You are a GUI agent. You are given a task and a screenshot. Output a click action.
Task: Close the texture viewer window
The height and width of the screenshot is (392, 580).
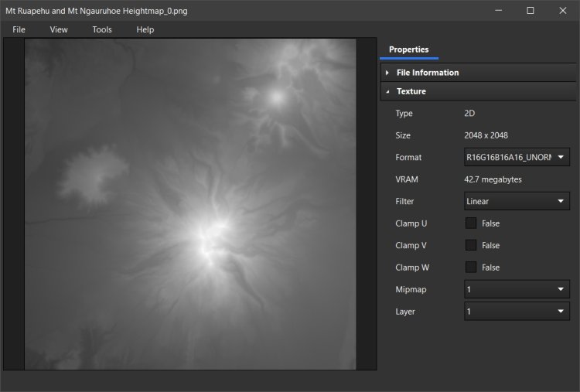[562, 11]
